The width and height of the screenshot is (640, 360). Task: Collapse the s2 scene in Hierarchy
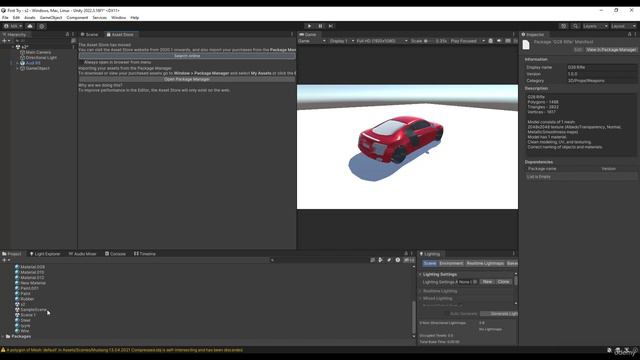(x=13, y=47)
